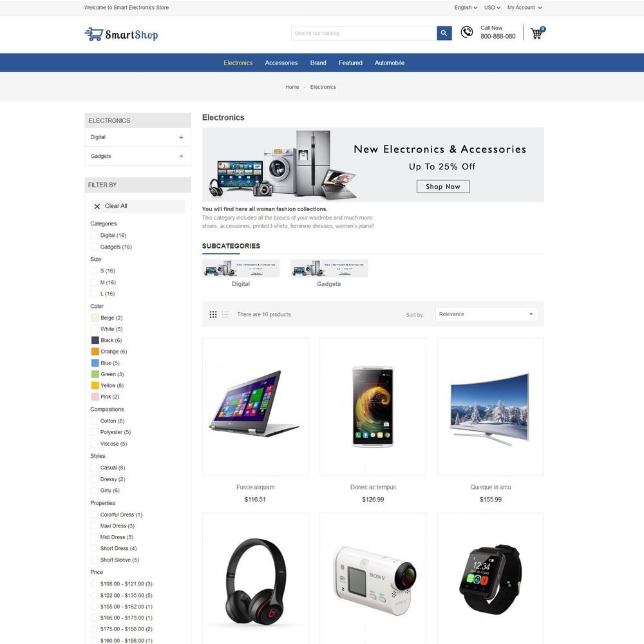Select White color swatch
This screenshot has width=644, height=644.
[x=95, y=329]
